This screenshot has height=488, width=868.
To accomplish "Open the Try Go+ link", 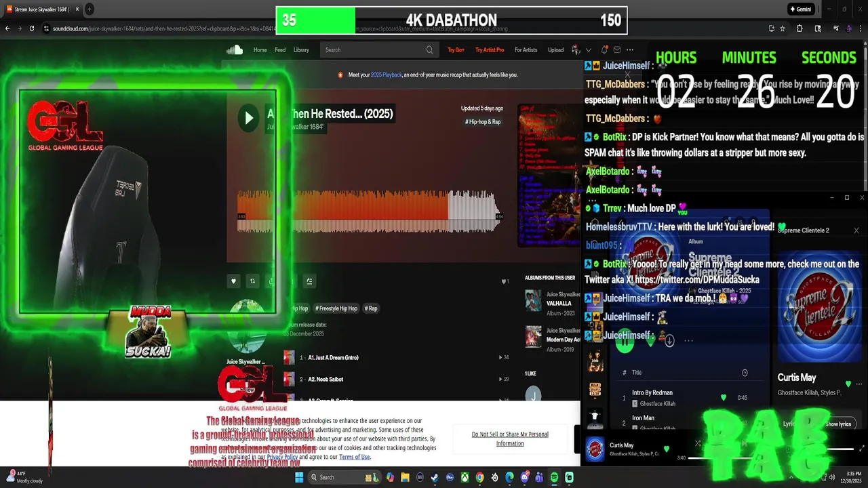I will coord(456,49).
